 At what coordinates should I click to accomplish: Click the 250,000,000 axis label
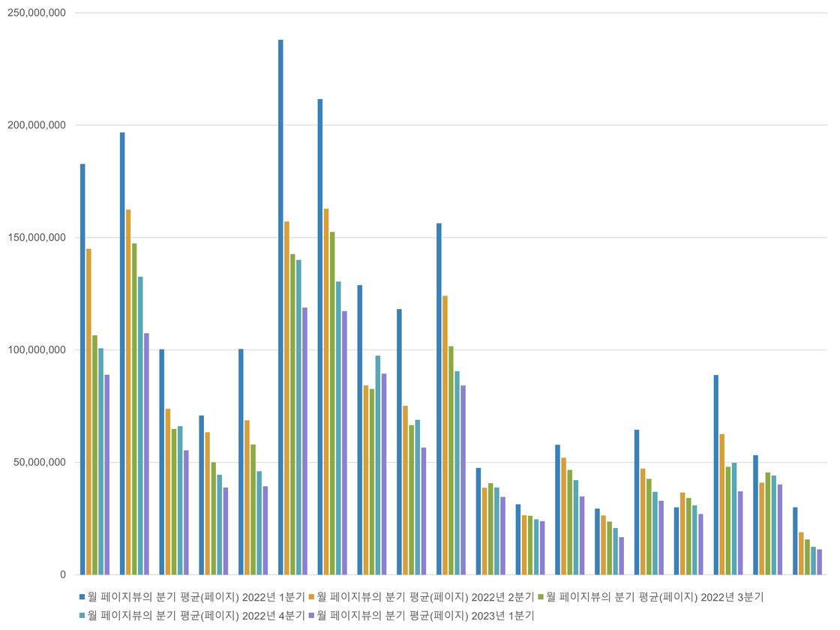tap(36, 13)
